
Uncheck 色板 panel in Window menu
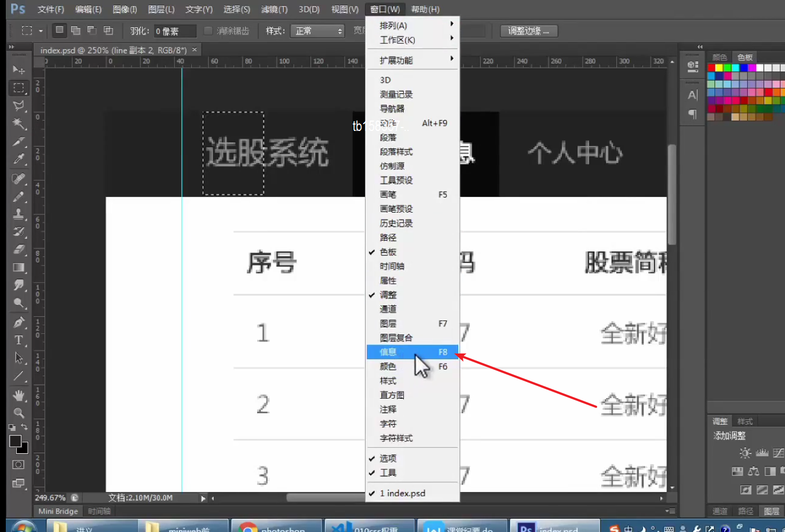388,252
